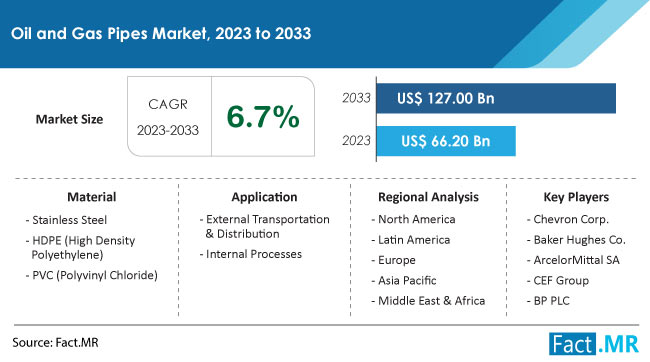Select the 'Market Size' label
Viewport: 650px width, 362px height.
tap(69, 119)
